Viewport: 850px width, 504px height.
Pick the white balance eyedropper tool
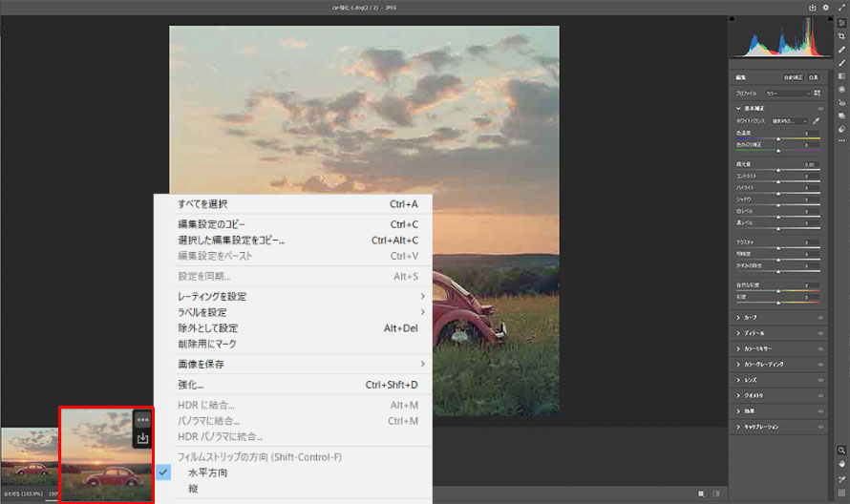[x=816, y=121]
